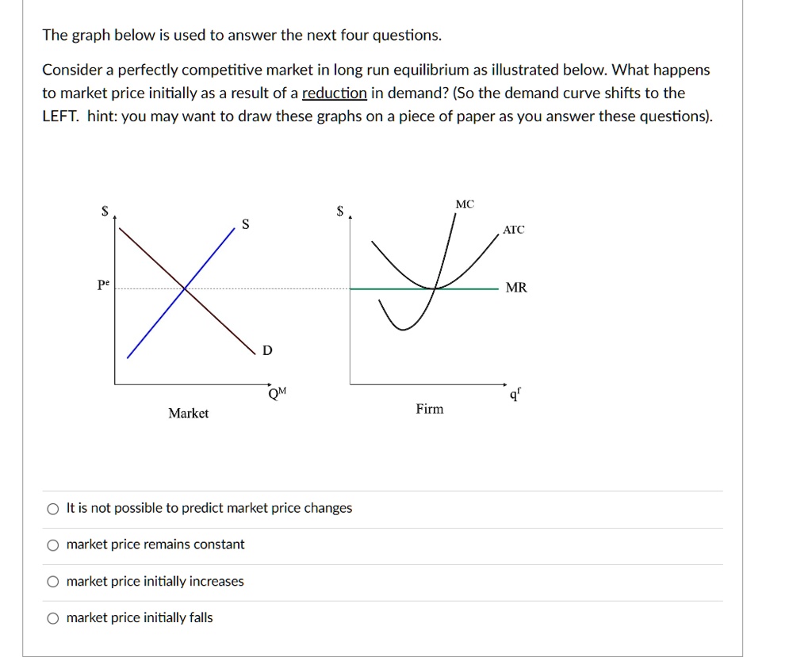Click the Pe price label on the market graph
Viewport: 812px width, 657px height.
tap(103, 285)
